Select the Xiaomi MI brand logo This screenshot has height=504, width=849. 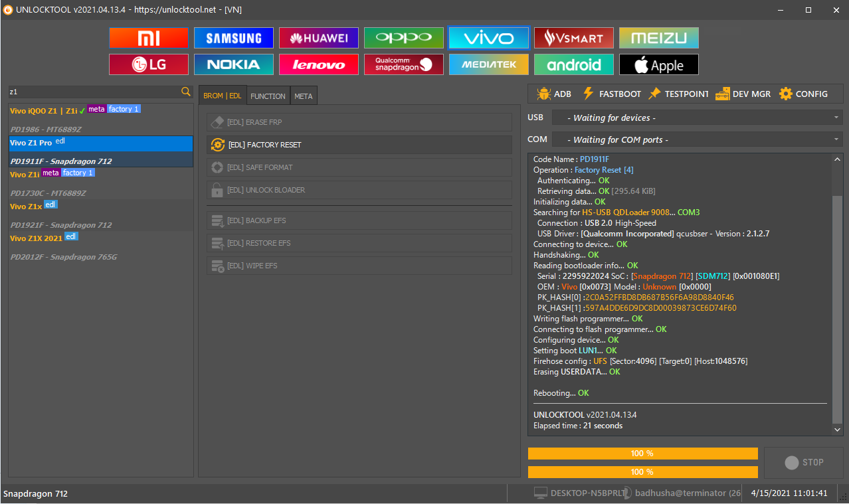click(149, 38)
